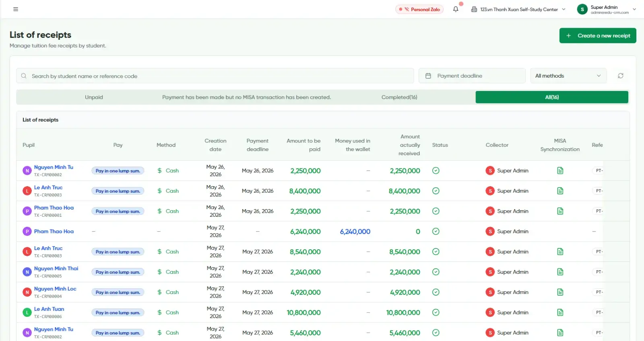This screenshot has height=341, width=644.
Task: Open MISA document icon for Nguyen Minh Loc
Action: 560,292
